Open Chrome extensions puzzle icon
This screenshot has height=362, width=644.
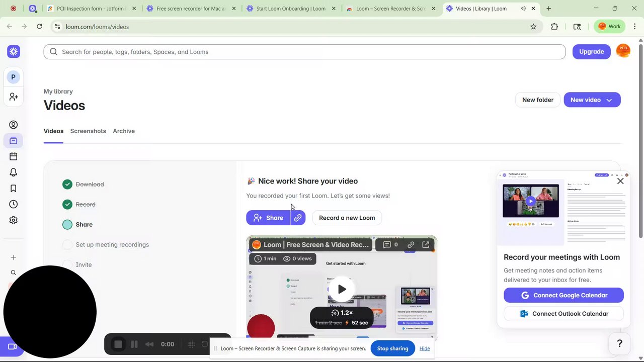tap(554, 27)
